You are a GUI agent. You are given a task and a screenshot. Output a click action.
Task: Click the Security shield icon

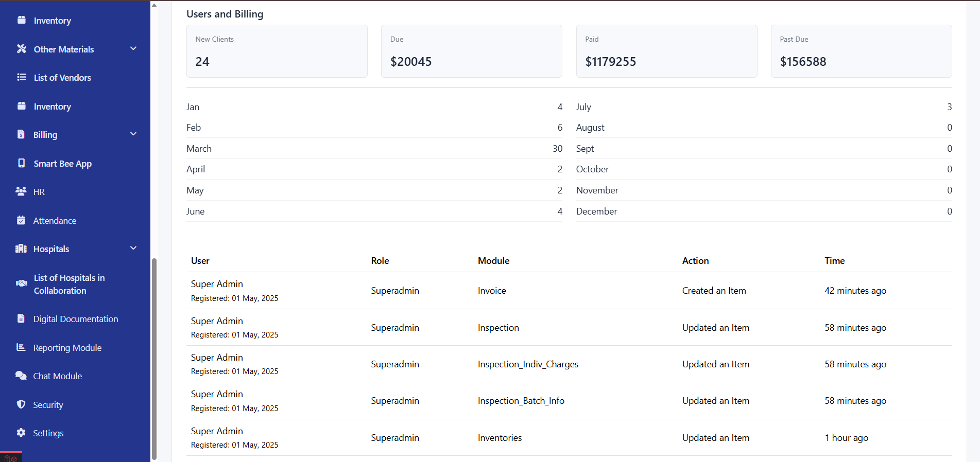(x=21, y=404)
